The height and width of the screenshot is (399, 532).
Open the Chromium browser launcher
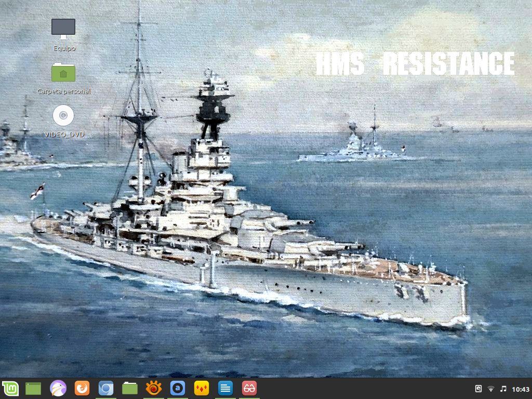(106, 389)
